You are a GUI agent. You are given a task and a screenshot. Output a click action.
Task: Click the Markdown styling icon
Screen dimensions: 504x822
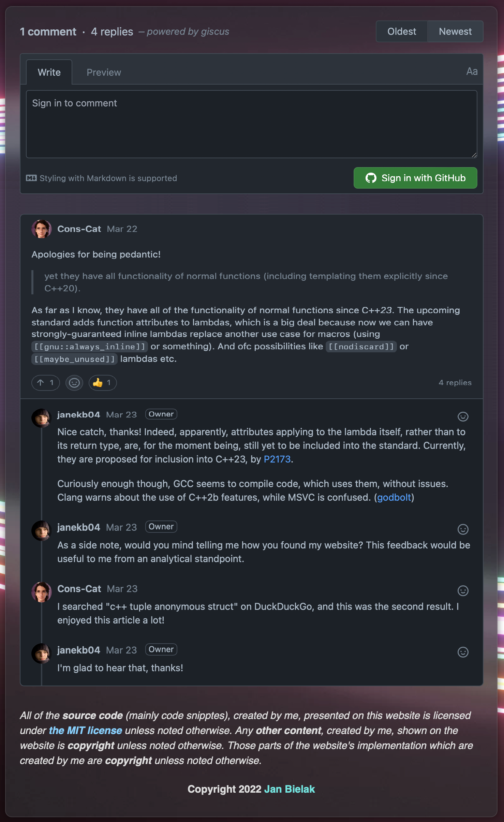pyautogui.click(x=31, y=178)
